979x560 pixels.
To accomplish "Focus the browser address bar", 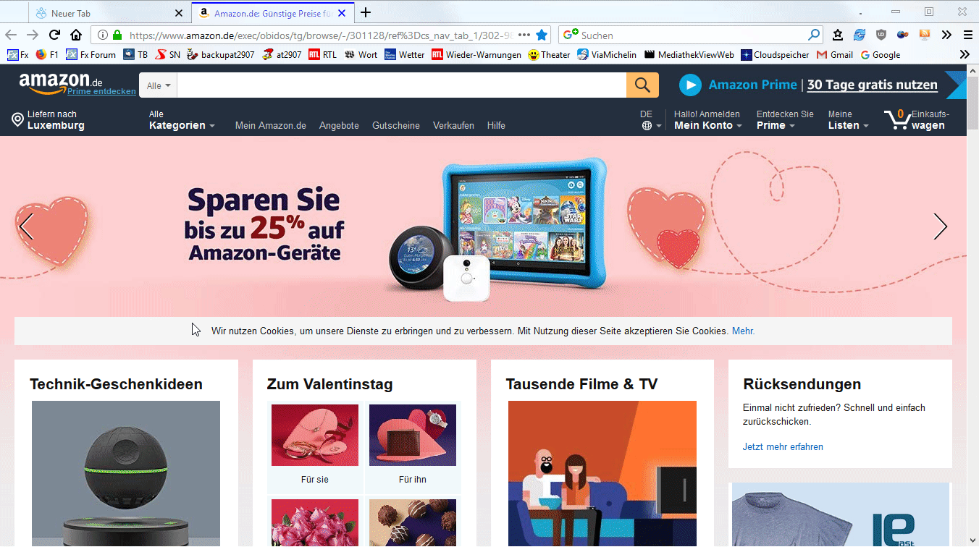I will 321,35.
